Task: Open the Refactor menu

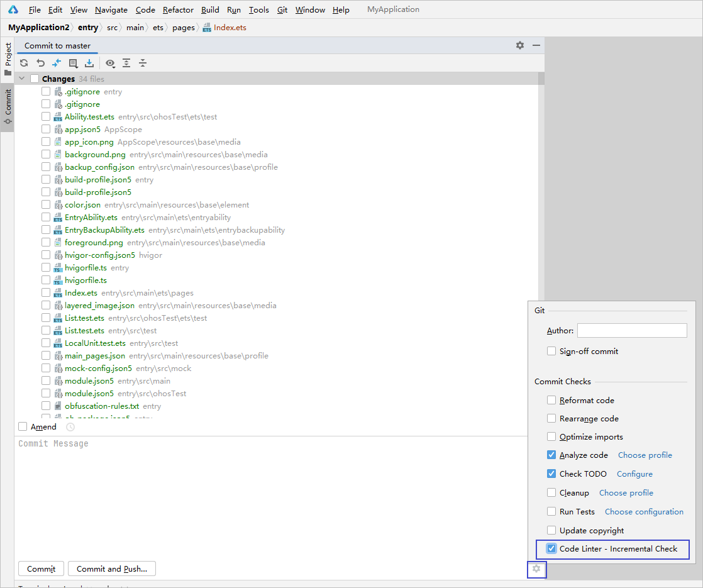Action: point(178,10)
